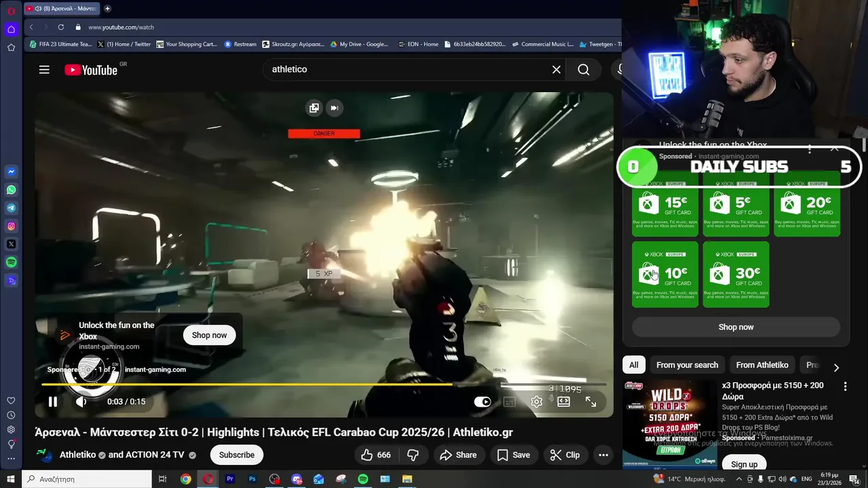Click 'Sign up' on Pamestoixima ad

point(744,464)
